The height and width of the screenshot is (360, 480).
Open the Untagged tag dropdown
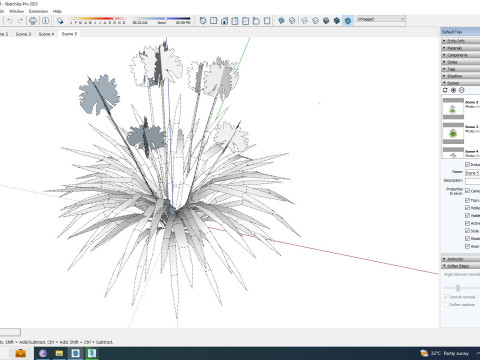pyautogui.click(x=381, y=19)
